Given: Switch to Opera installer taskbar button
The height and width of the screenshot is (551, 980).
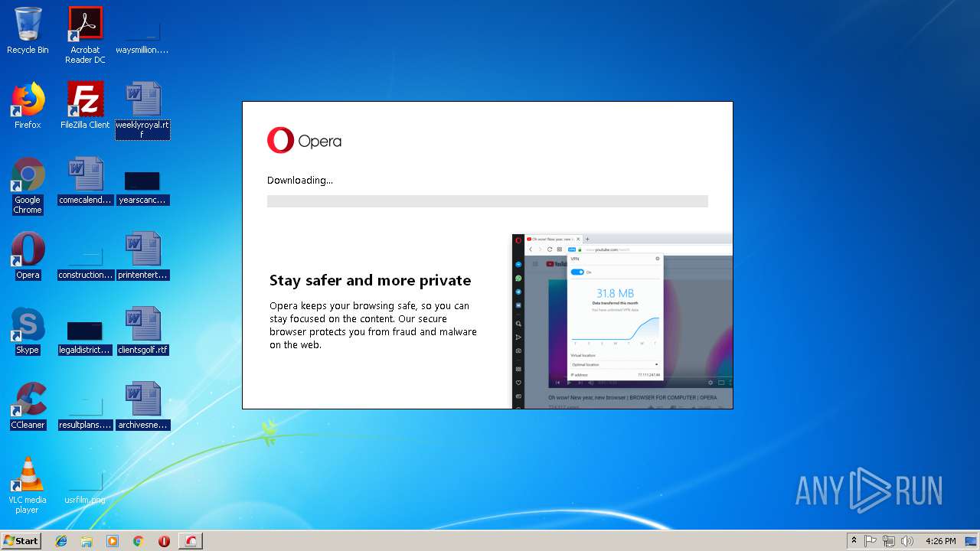Looking at the screenshot, I should coord(191,540).
